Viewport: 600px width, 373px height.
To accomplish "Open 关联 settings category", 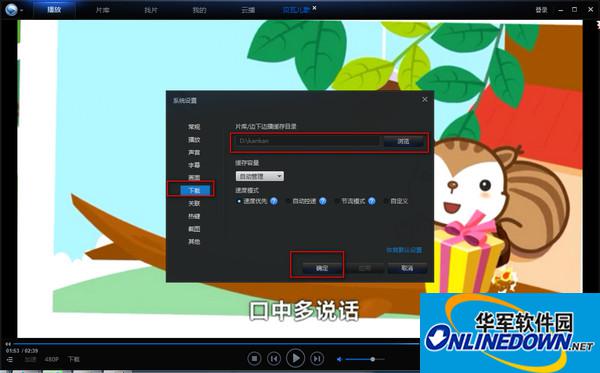I will point(194,203).
